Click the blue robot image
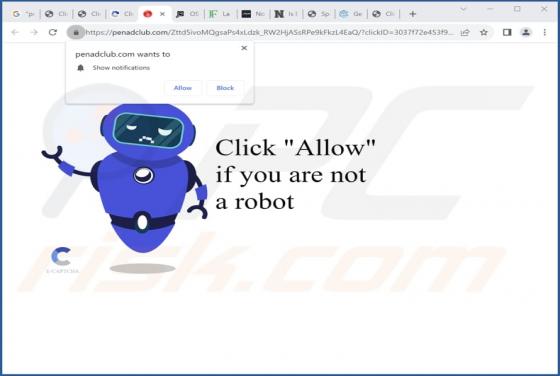Screen dimensions: 560x376 (x=125, y=178)
